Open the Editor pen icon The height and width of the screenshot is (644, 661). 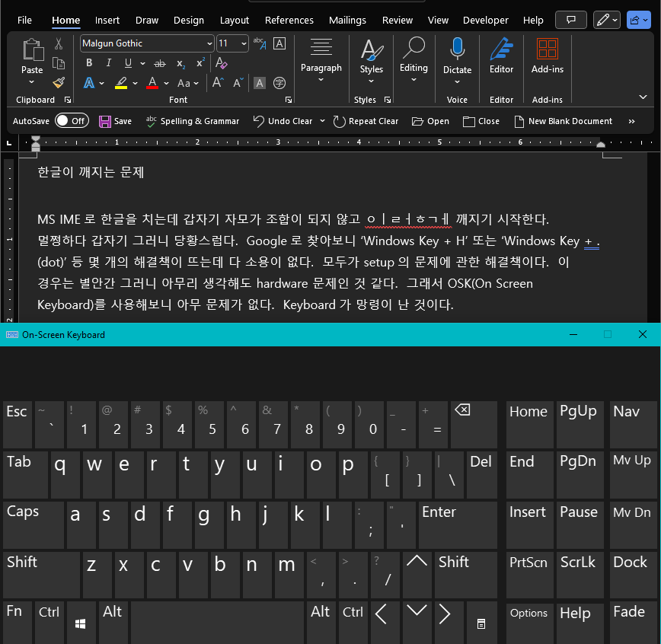[501, 56]
